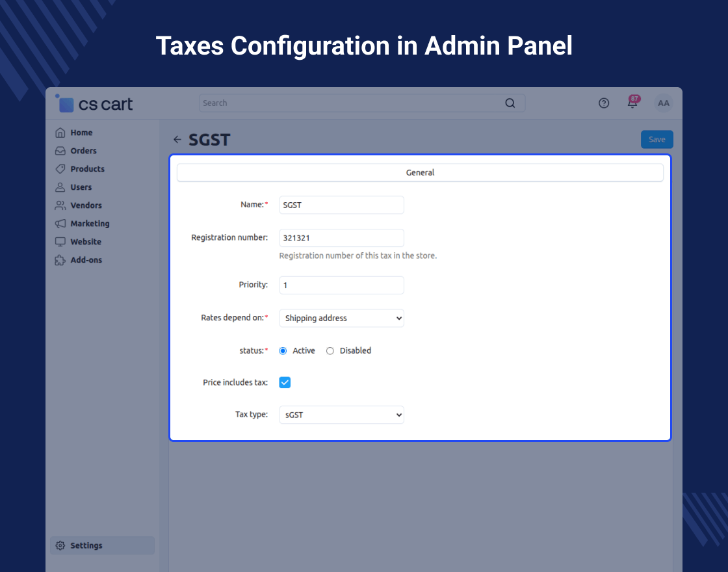728x572 pixels.
Task: Click the Users person icon
Action: (x=60, y=187)
